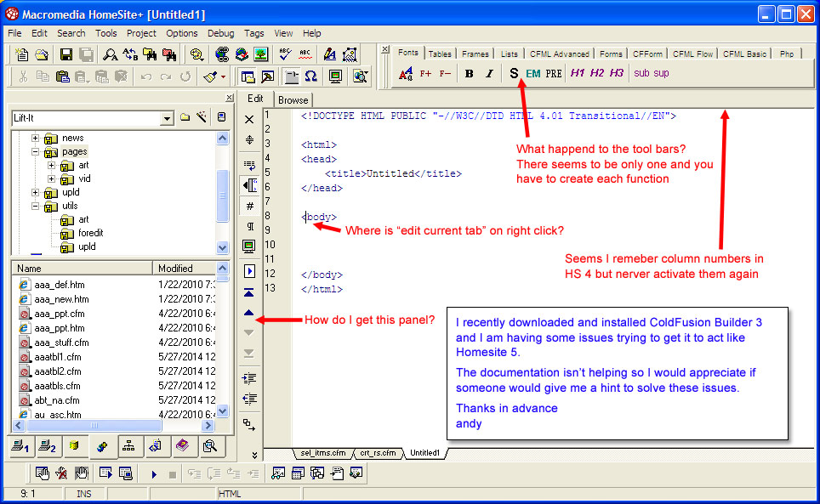Insert an H1 heading tag
Image resolution: width=820 pixels, height=504 pixels.
tap(577, 73)
